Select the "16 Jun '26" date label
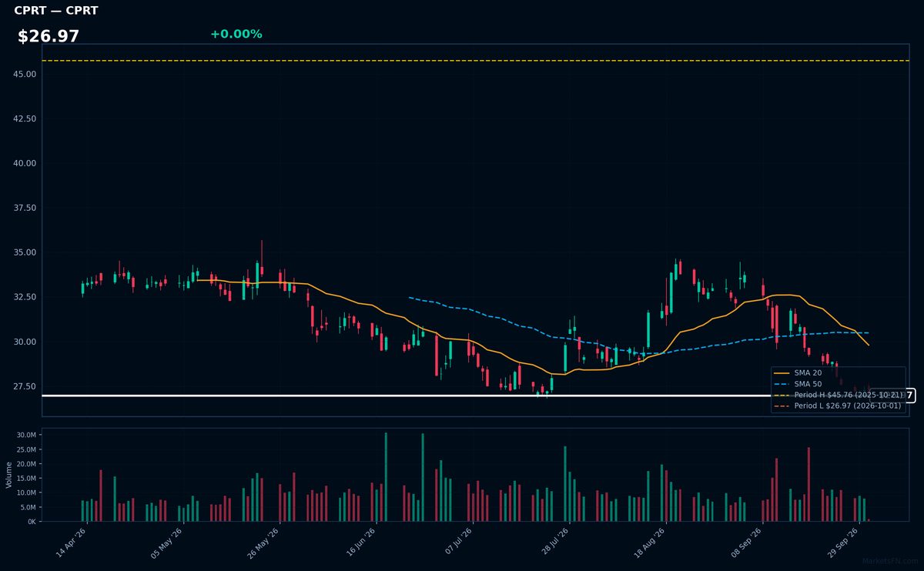924x571 pixels. tap(360, 541)
